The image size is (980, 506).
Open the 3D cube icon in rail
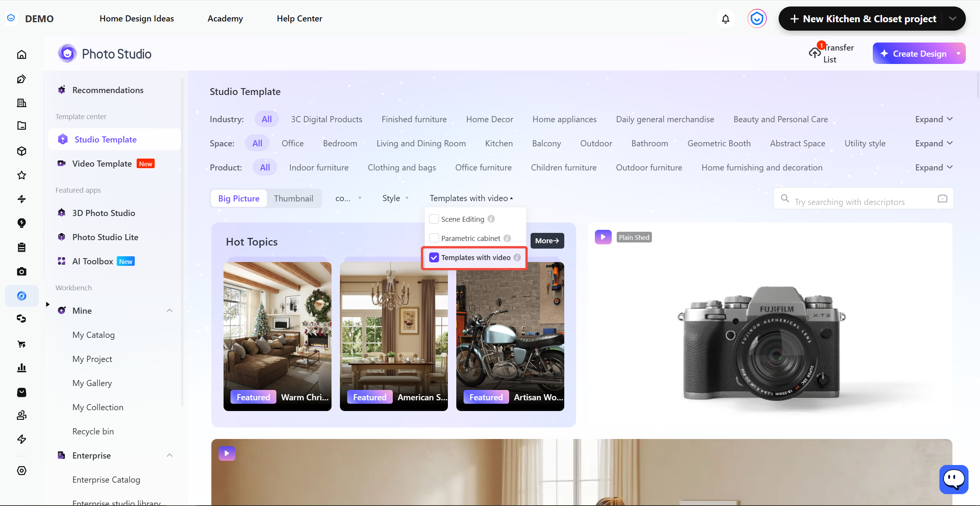pyautogui.click(x=22, y=151)
